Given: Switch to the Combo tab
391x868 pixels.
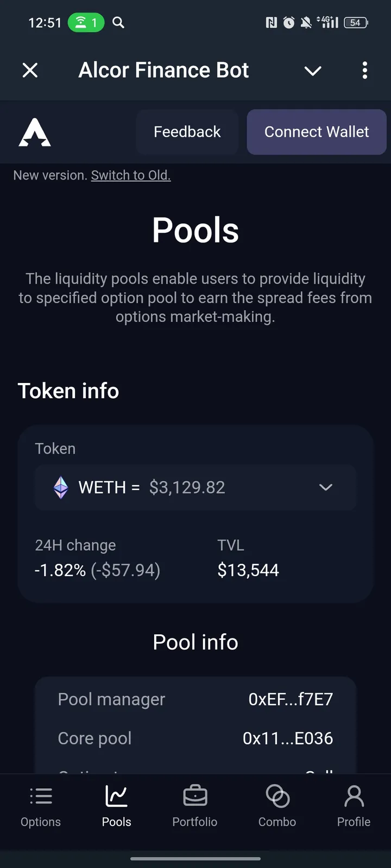Looking at the screenshot, I should [x=277, y=806].
